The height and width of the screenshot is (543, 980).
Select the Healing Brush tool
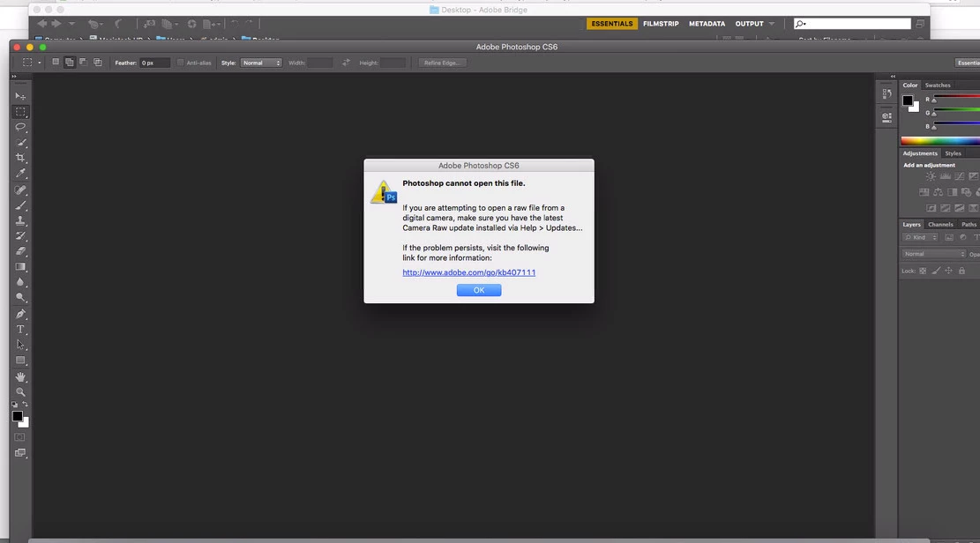click(x=20, y=190)
